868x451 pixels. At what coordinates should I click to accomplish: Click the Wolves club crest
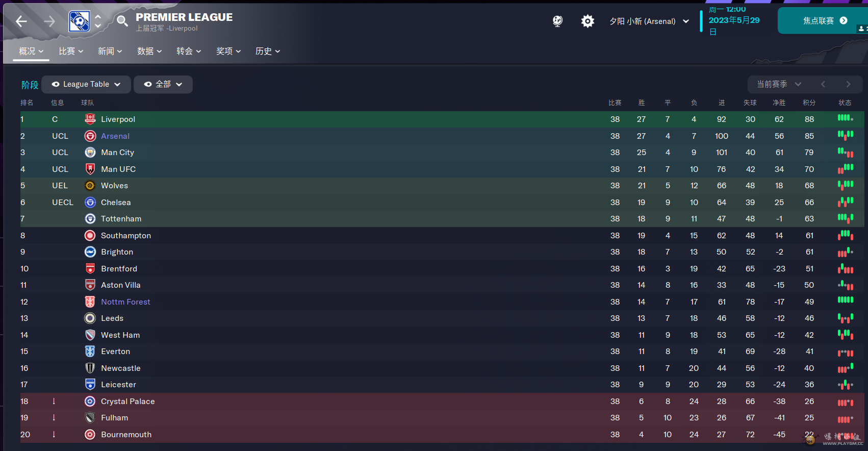90,186
